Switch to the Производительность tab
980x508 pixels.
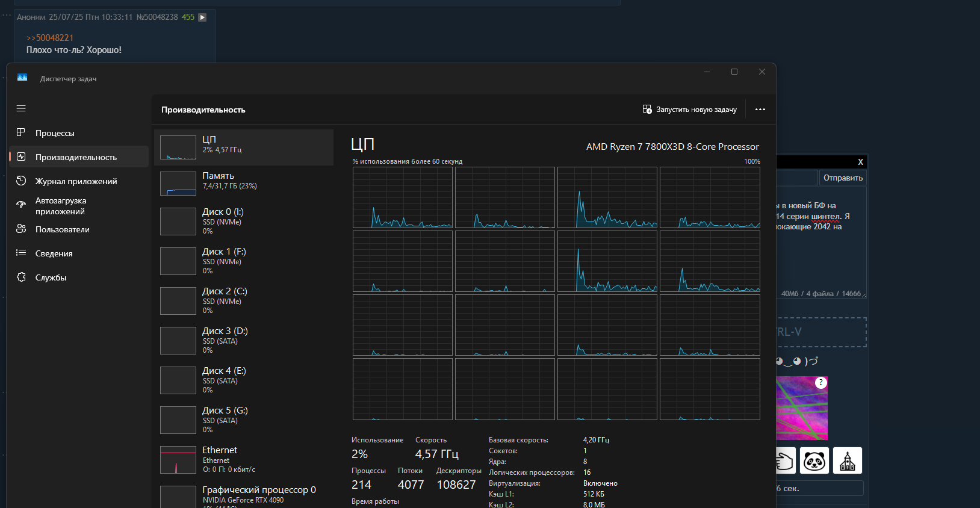click(x=79, y=156)
